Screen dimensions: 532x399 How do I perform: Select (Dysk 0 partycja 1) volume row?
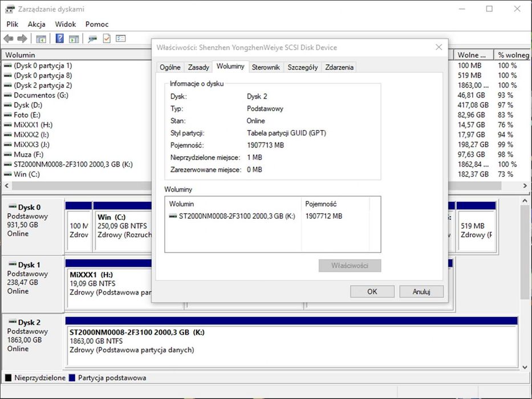[43, 66]
